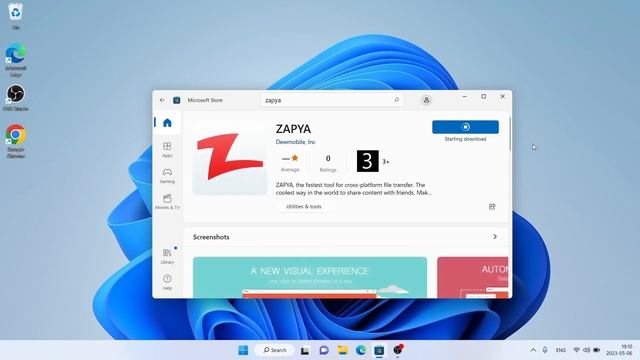Select Microsoft Edge desktop shortcut
The image size is (640, 360).
point(16,60)
